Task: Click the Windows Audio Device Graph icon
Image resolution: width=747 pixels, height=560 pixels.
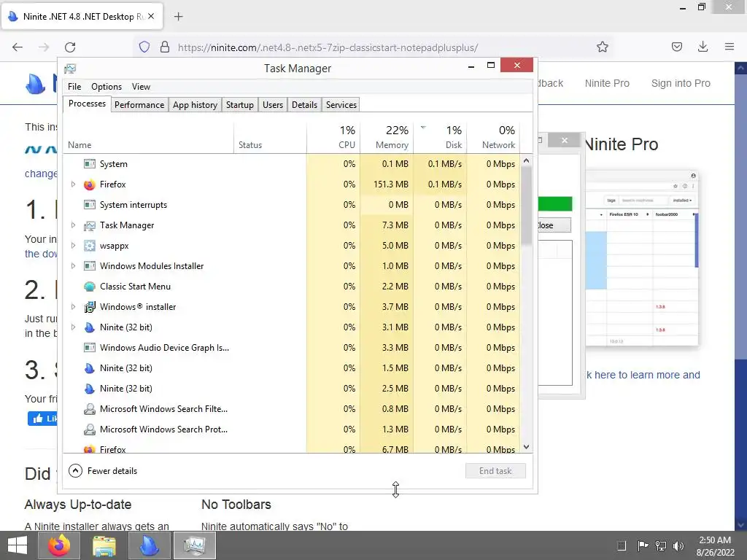Action: point(89,348)
